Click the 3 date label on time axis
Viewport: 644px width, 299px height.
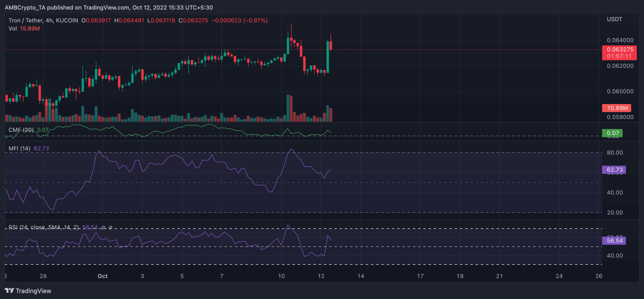pos(142,276)
